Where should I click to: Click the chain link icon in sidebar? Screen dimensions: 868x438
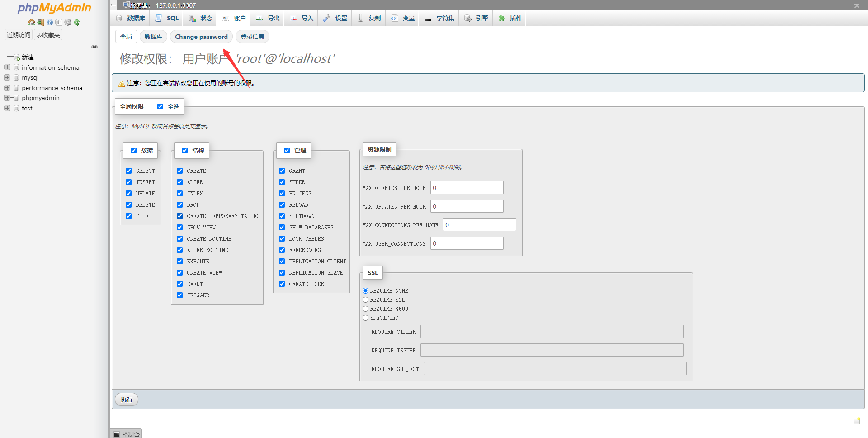tap(94, 47)
